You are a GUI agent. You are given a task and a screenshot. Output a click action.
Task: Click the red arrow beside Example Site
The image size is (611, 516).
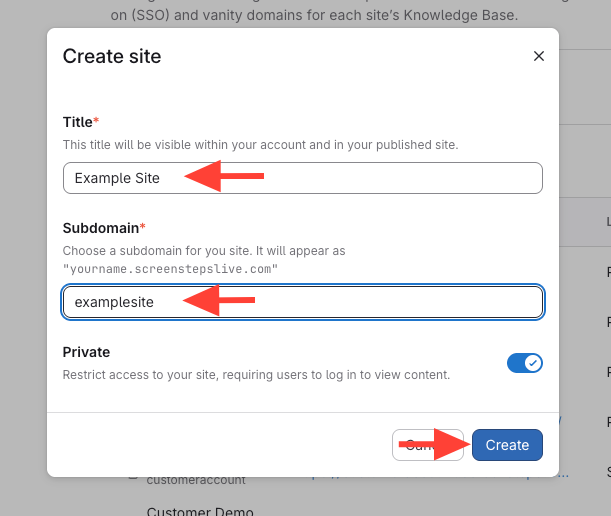[225, 177]
